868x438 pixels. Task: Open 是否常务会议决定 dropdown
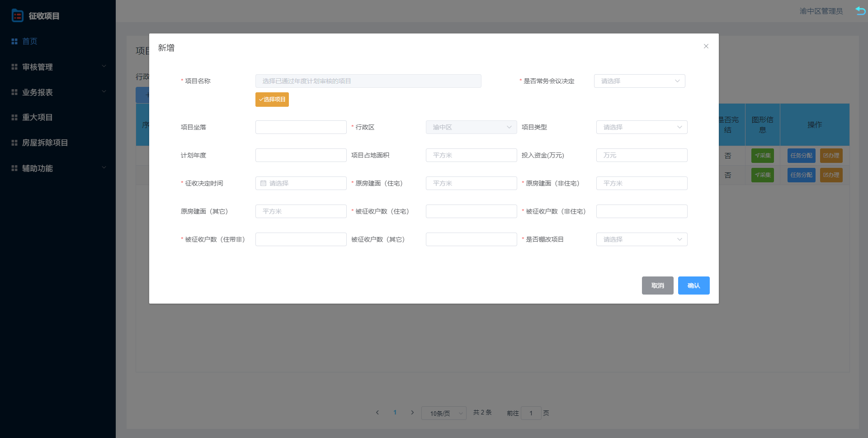coord(639,81)
